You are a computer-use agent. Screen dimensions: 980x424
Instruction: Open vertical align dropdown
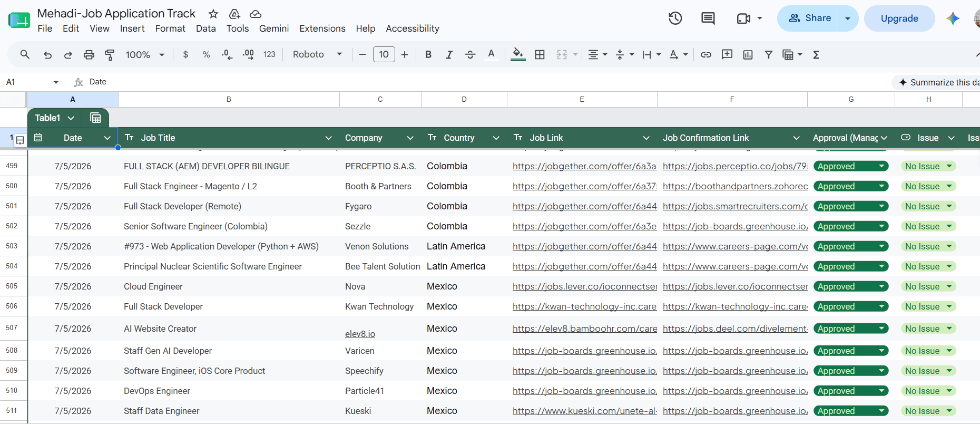coord(625,54)
